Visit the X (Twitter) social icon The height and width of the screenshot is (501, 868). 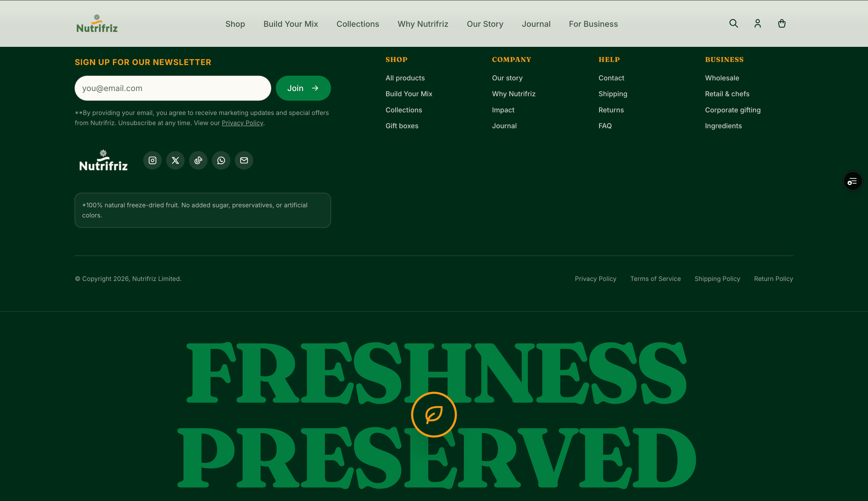click(175, 160)
